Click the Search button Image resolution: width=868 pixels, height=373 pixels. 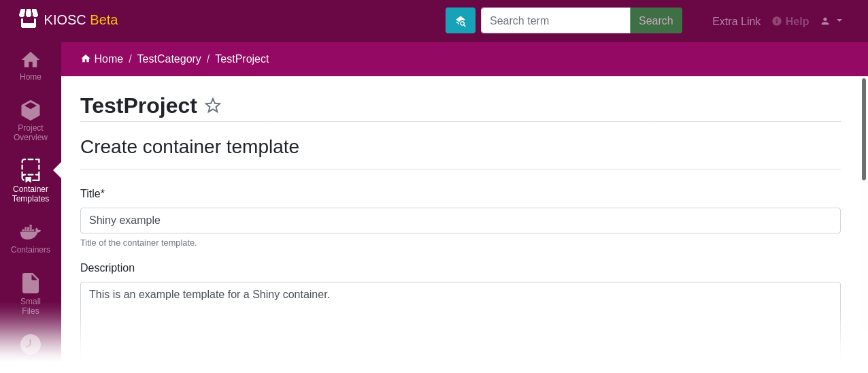[656, 20]
